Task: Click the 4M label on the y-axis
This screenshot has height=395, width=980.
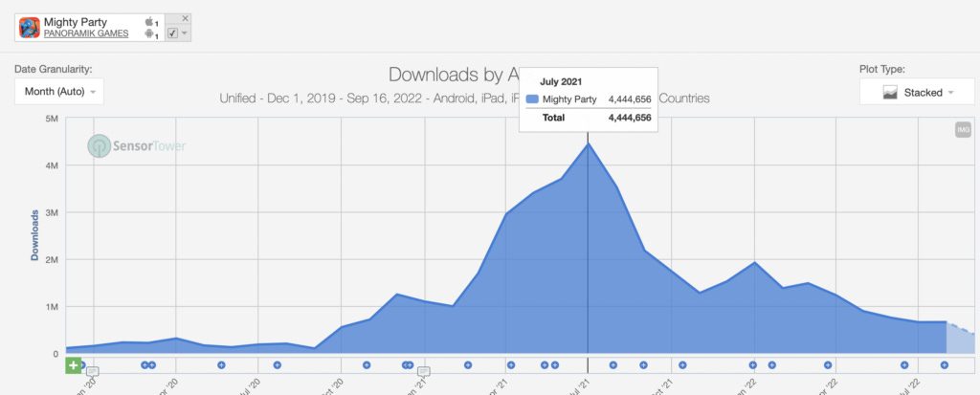Action: 51,165
